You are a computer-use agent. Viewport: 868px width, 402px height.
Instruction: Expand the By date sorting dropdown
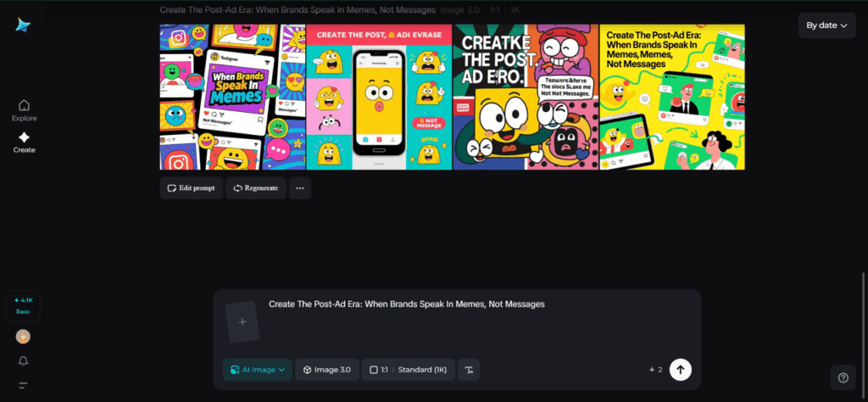tap(826, 25)
